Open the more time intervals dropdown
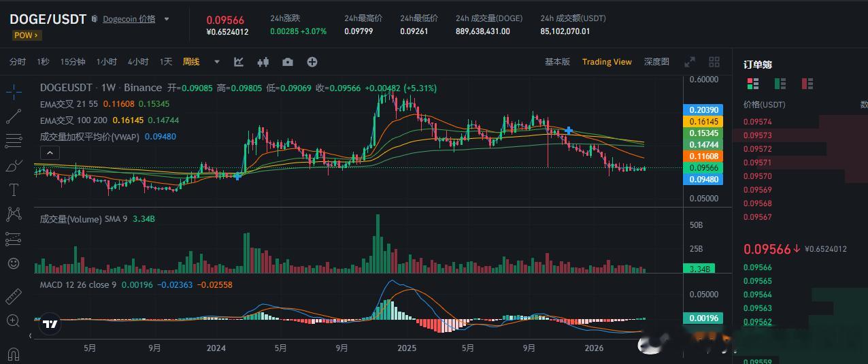Viewport: 868px width, 364px height. 217,62
